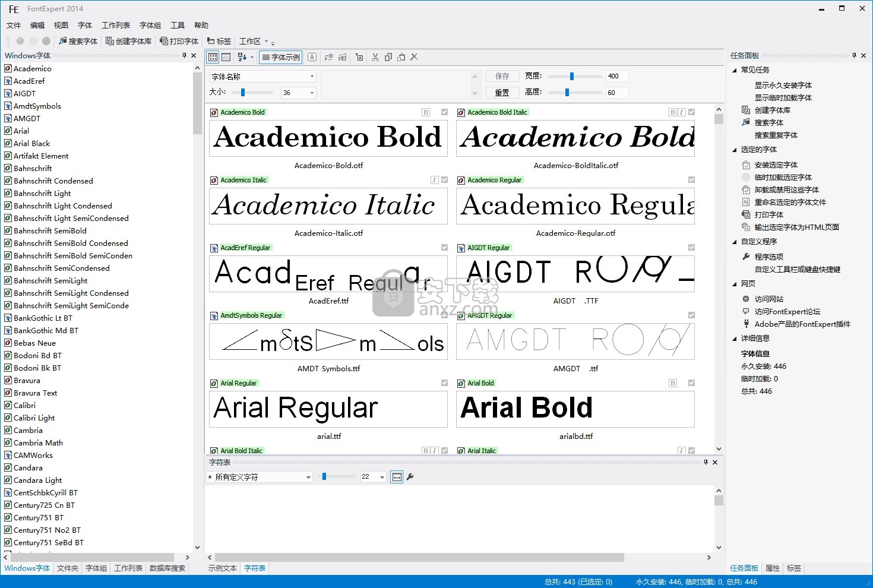Click the icon next to 创建字体库 in task panel
This screenshot has height=588, width=873.
pos(746,110)
